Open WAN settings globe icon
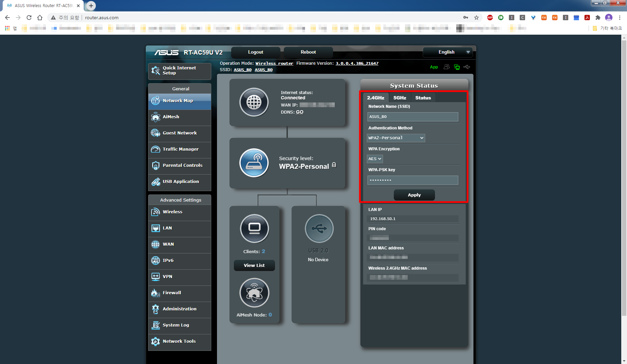The width and height of the screenshot is (627, 364). (x=156, y=244)
